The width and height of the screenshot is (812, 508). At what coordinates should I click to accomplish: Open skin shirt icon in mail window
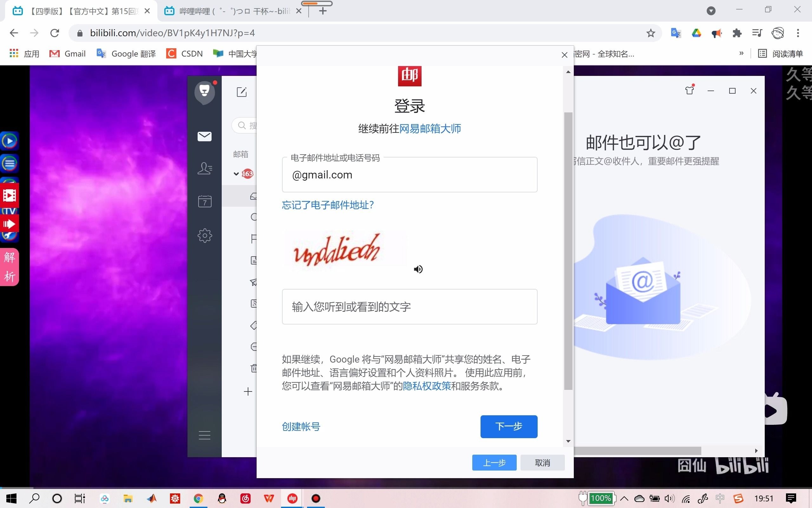point(690,90)
